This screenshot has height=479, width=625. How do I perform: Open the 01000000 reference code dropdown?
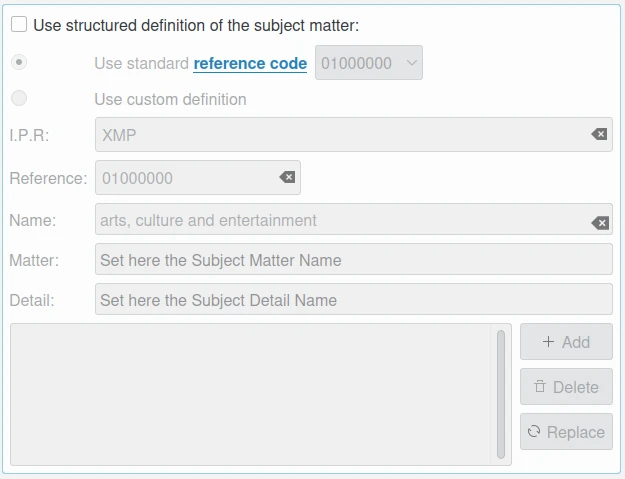[x=369, y=63]
